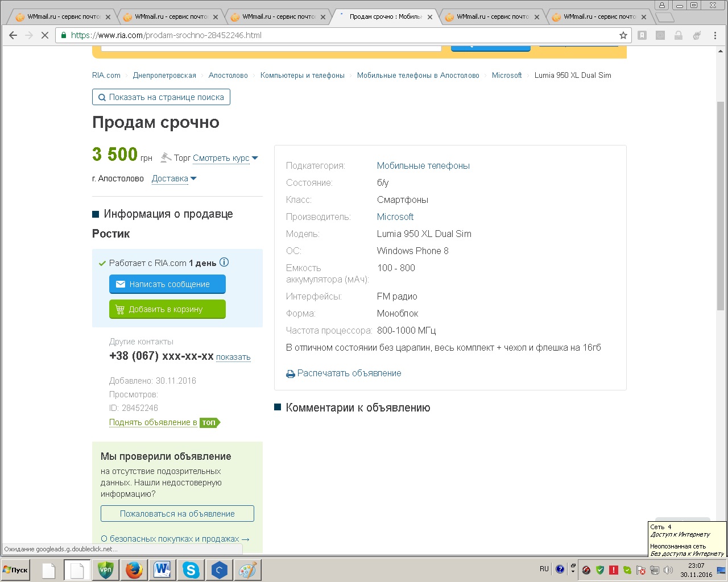Open 'Мобильные телефоны в Апостолово' breadcrumb

(418, 76)
